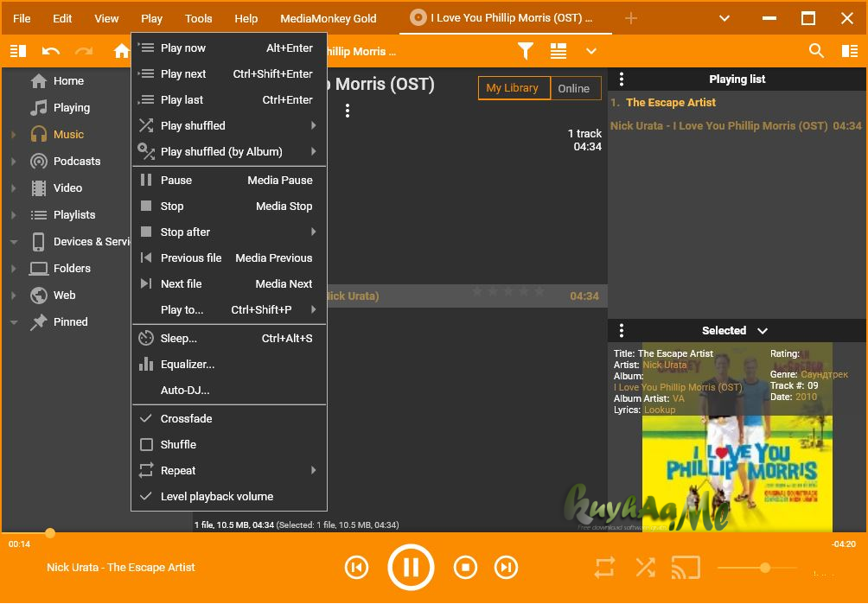Open Home in the sidebar

coord(68,80)
